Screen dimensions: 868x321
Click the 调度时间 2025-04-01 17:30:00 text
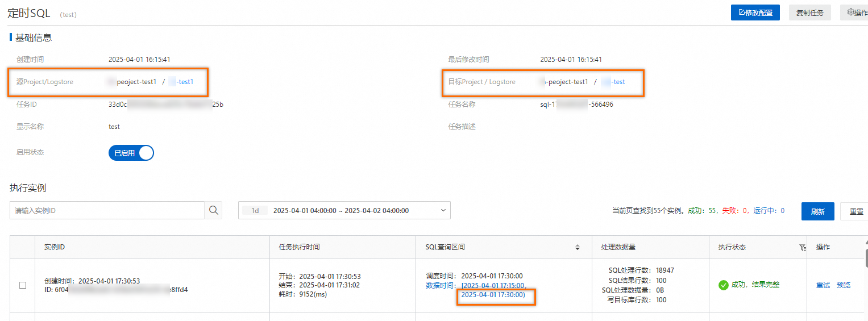coord(475,276)
